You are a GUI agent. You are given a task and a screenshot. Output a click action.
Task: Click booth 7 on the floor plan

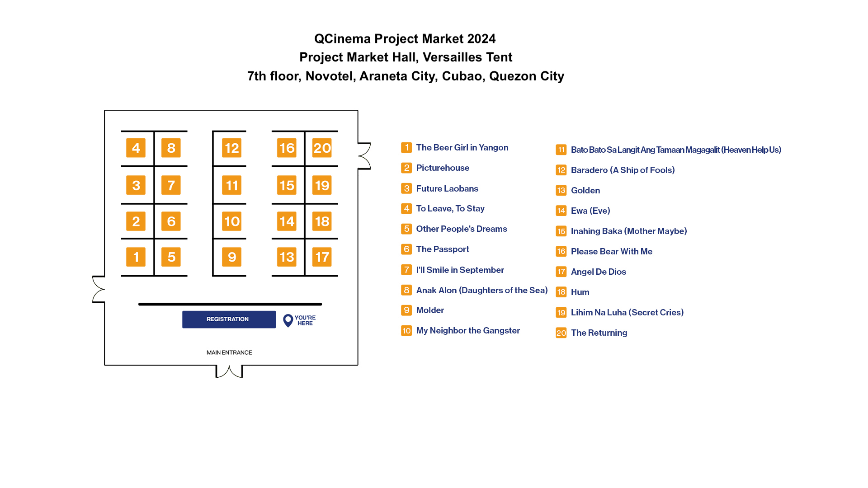click(x=171, y=185)
